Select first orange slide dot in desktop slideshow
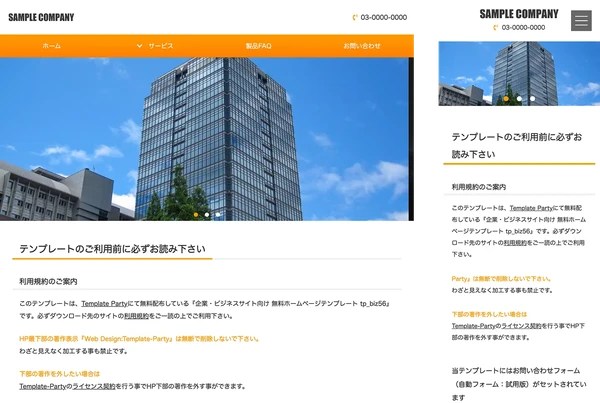The width and height of the screenshot is (600, 403). pos(196,215)
